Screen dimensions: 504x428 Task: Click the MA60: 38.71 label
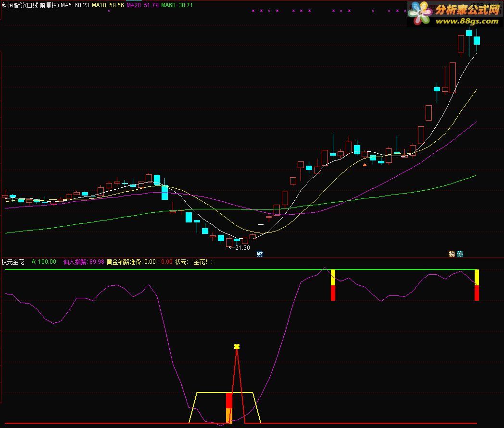coord(177,5)
